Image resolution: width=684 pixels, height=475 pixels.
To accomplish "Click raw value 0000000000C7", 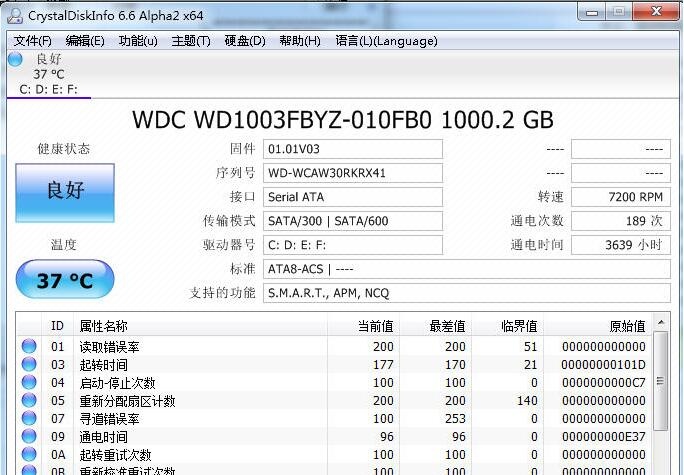I will (x=603, y=383).
